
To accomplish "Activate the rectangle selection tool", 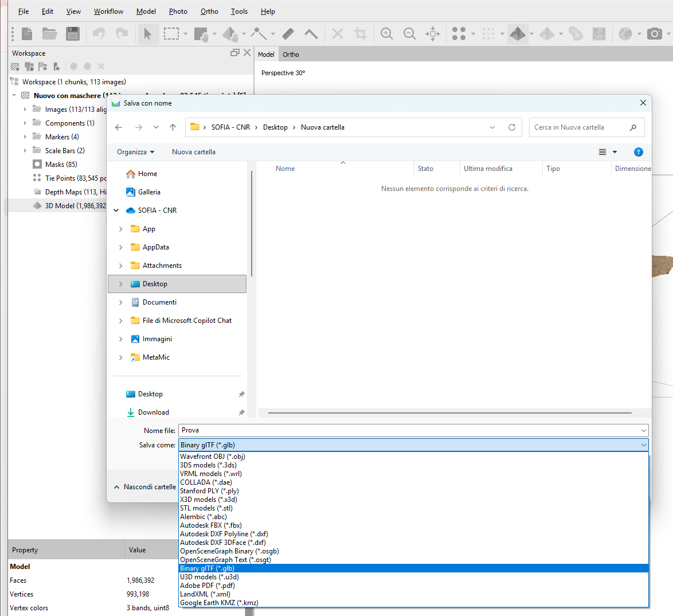I will (171, 34).
